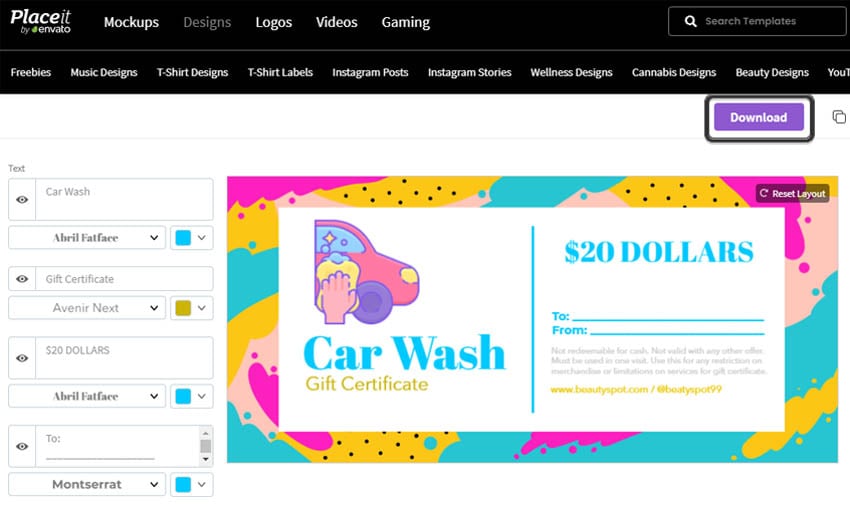Expand color picker arrow for Car Wash text
Viewport: 850px width, 506px height.
click(x=202, y=238)
